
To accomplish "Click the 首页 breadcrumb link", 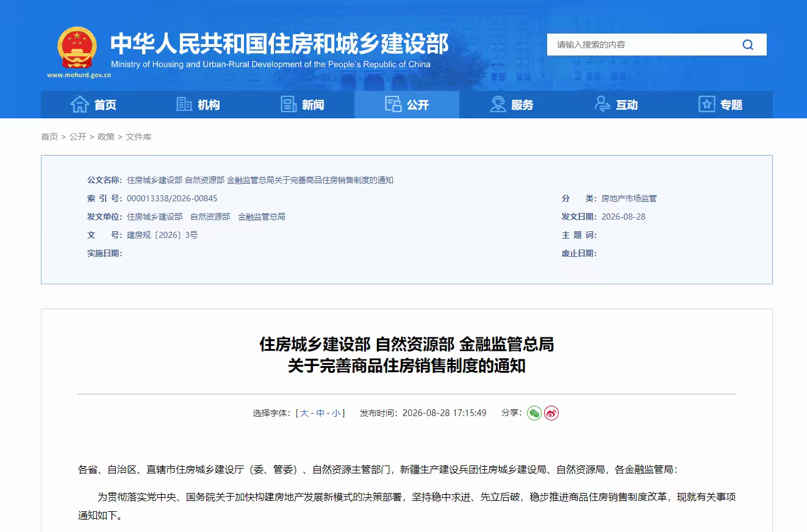I will coord(49,137).
